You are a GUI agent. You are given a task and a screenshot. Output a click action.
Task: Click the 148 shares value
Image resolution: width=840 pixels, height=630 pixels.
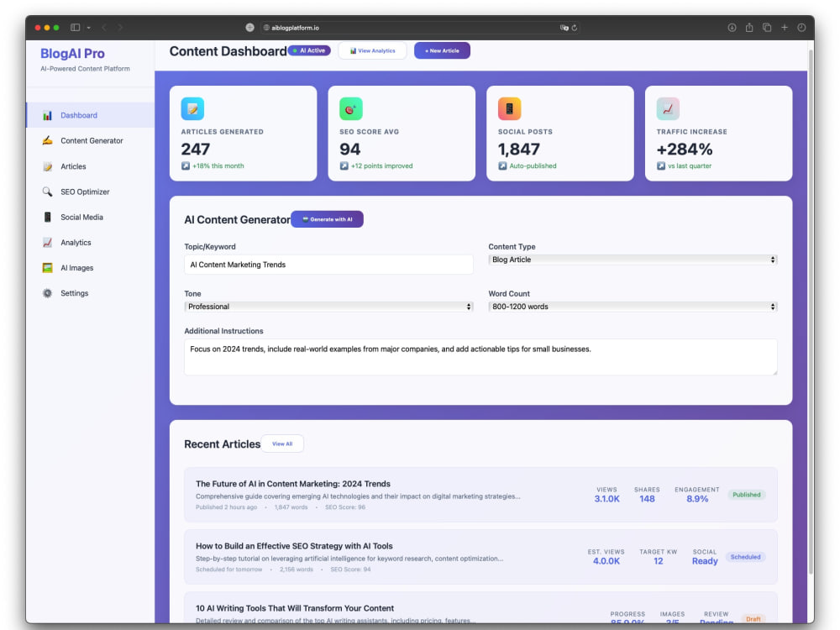click(x=647, y=499)
